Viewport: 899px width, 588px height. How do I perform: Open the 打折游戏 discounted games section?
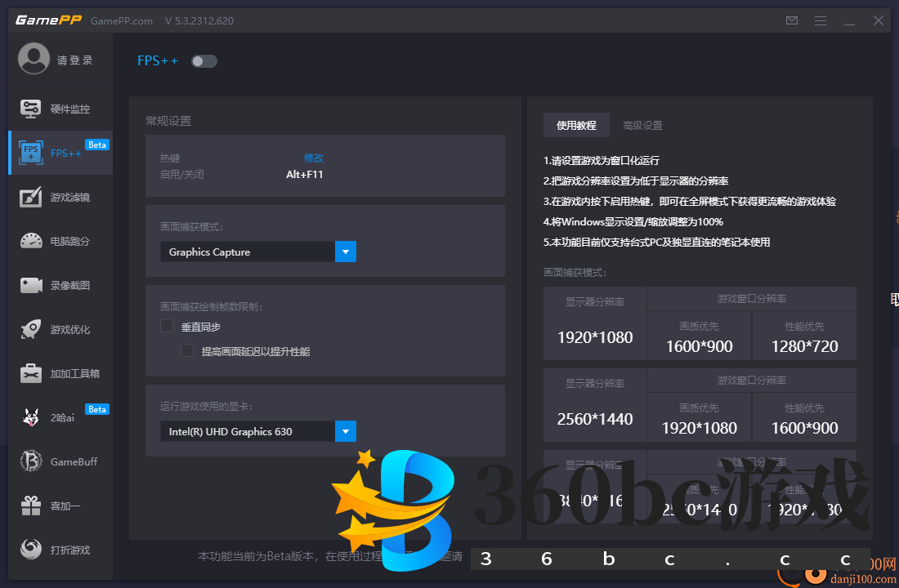[x=60, y=550]
